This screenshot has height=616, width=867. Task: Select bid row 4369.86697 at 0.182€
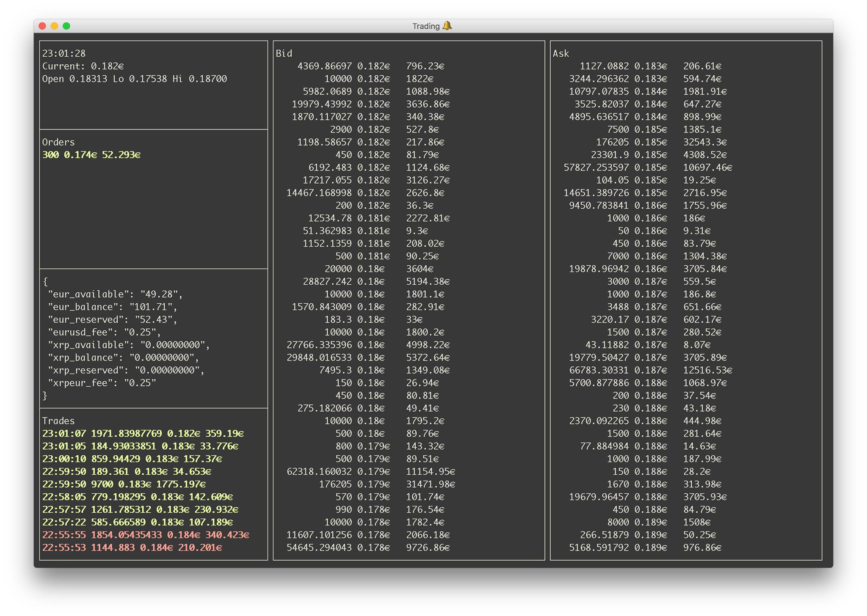pyautogui.click(x=371, y=66)
